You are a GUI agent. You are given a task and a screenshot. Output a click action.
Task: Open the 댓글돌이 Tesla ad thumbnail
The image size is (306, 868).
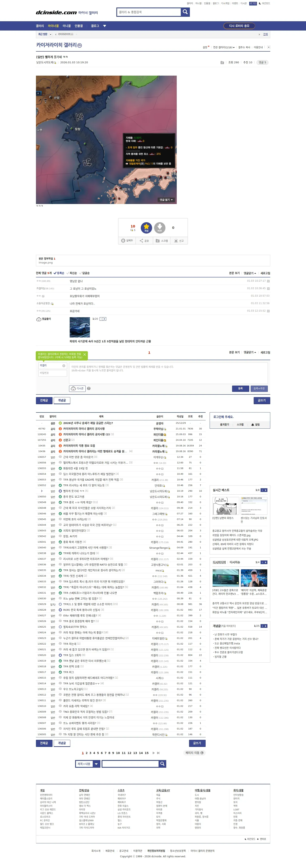tap(80, 327)
